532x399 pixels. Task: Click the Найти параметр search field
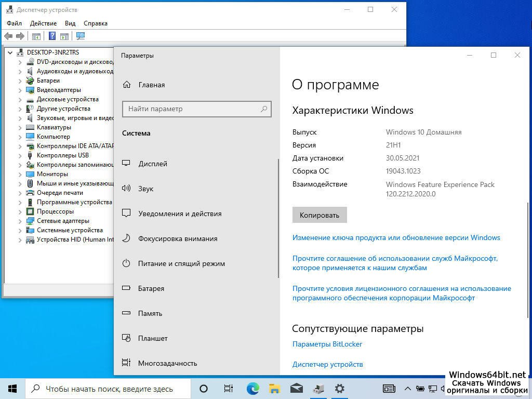[192, 109]
